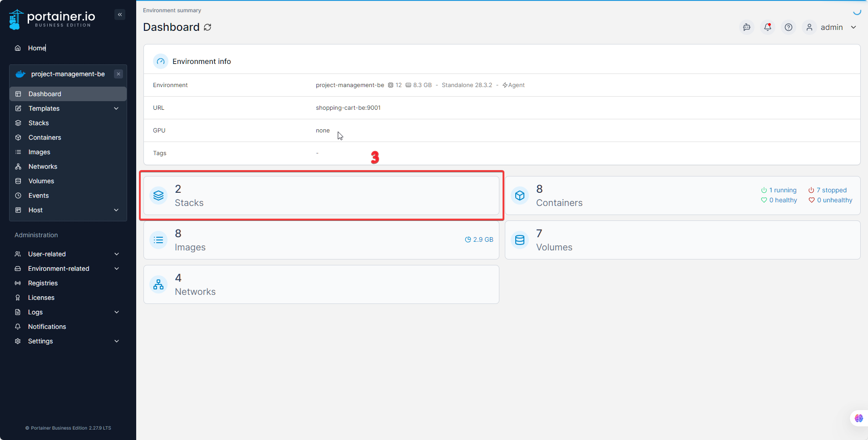Click the Registries radio icon
The width and height of the screenshot is (868, 440).
click(x=18, y=283)
